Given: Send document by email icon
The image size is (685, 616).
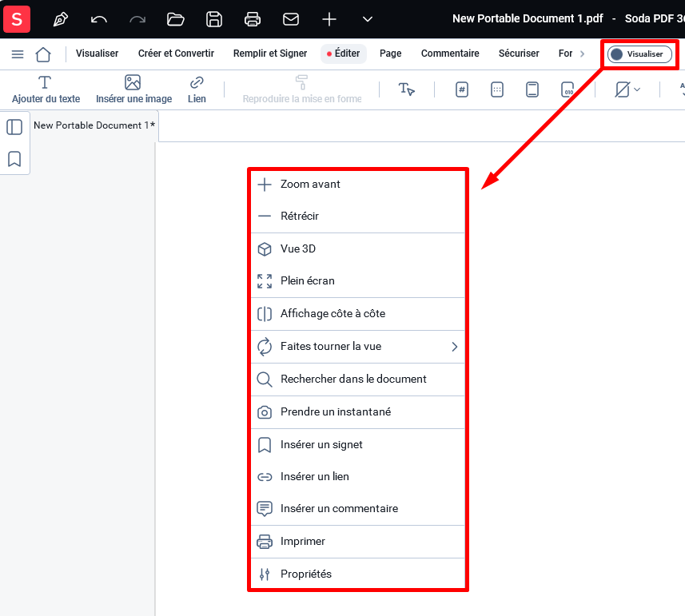Looking at the screenshot, I should (291, 19).
